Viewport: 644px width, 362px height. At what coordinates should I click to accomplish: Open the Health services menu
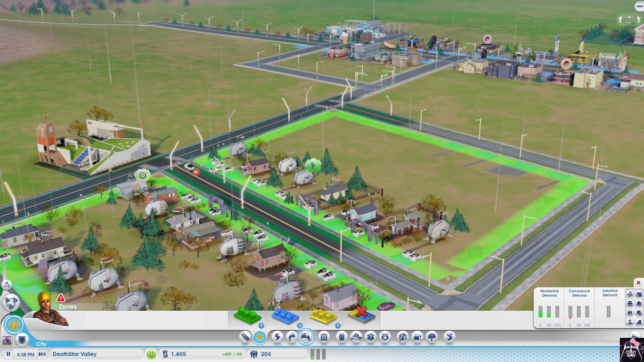[x=370, y=337]
